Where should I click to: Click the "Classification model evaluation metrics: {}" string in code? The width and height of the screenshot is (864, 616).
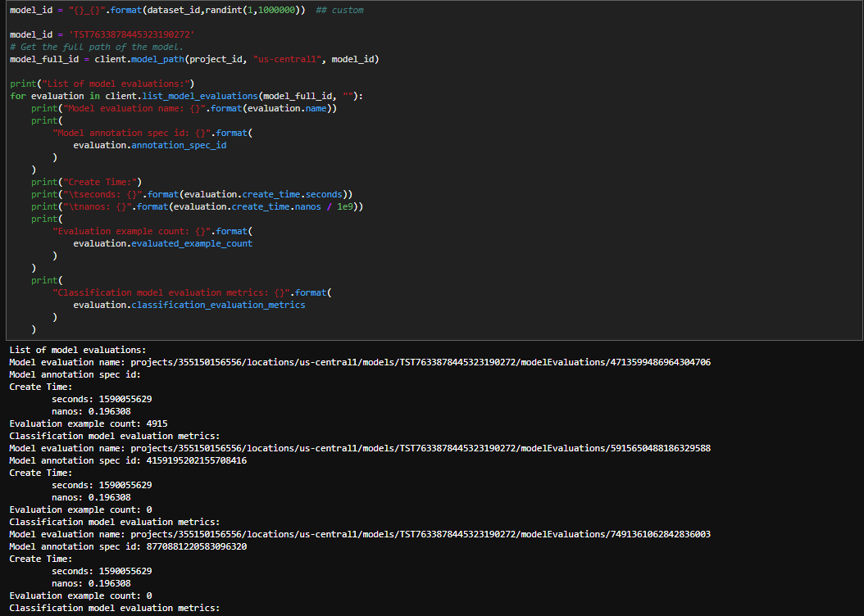point(171,293)
